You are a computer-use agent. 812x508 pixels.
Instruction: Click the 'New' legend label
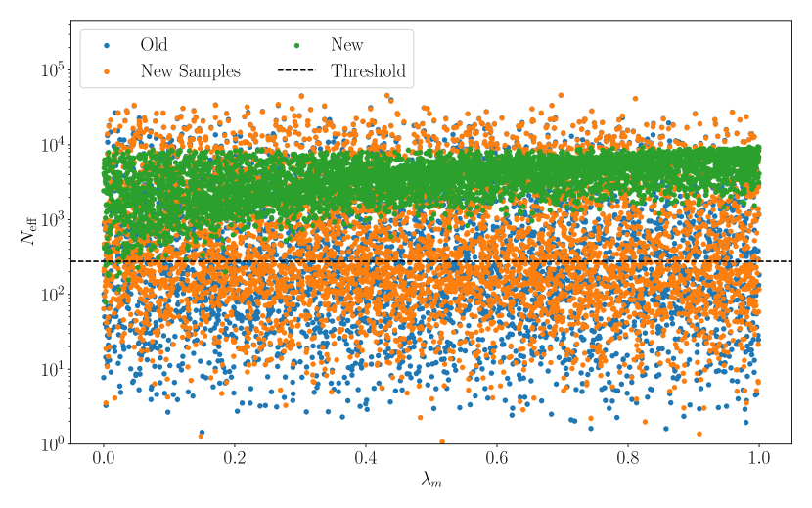click(347, 45)
